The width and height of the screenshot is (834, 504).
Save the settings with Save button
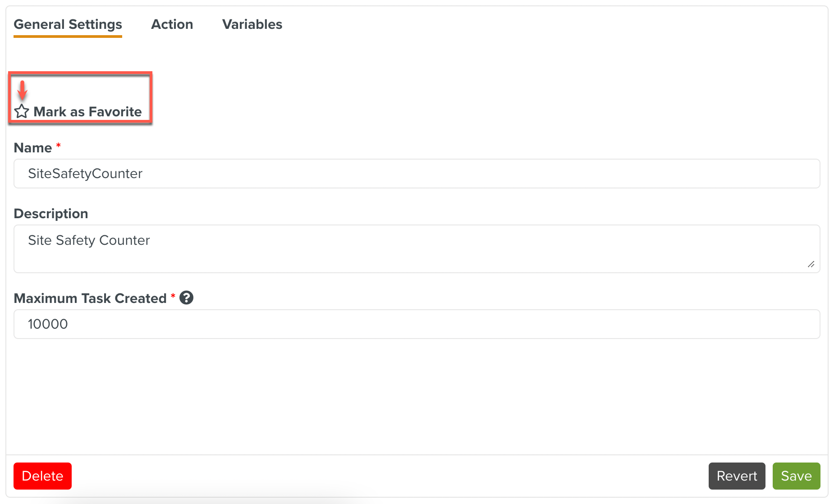pos(796,476)
